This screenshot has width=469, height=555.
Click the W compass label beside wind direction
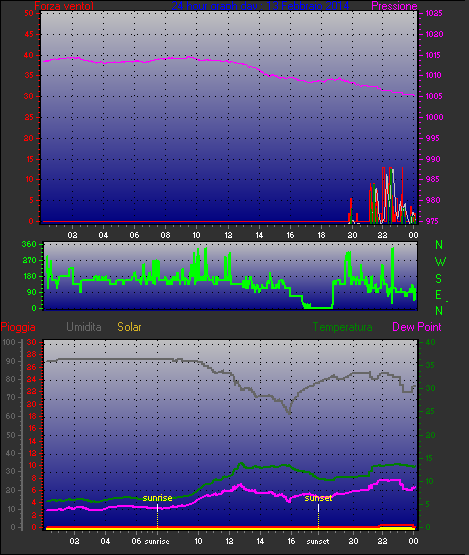tap(440, 262)
